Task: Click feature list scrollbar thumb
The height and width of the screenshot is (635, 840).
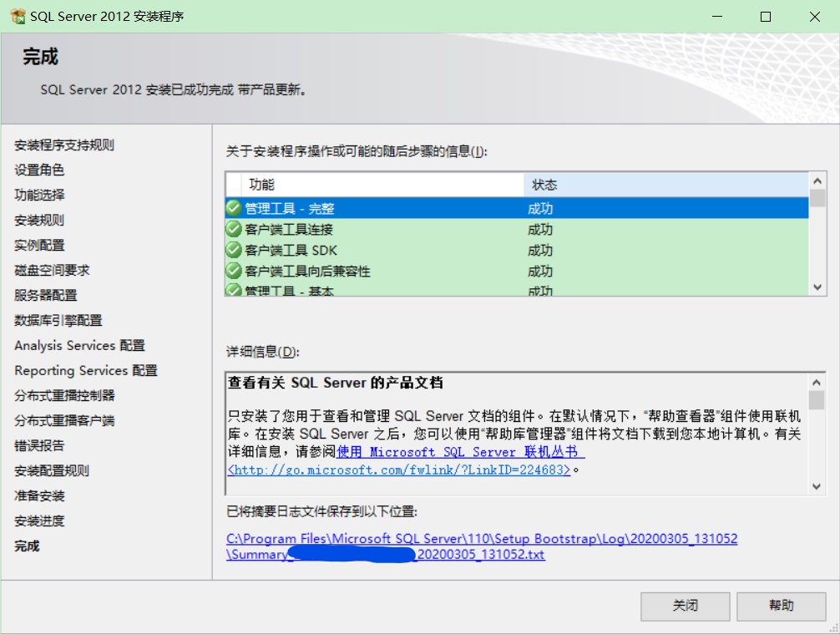Action: (x=817, y=198)
